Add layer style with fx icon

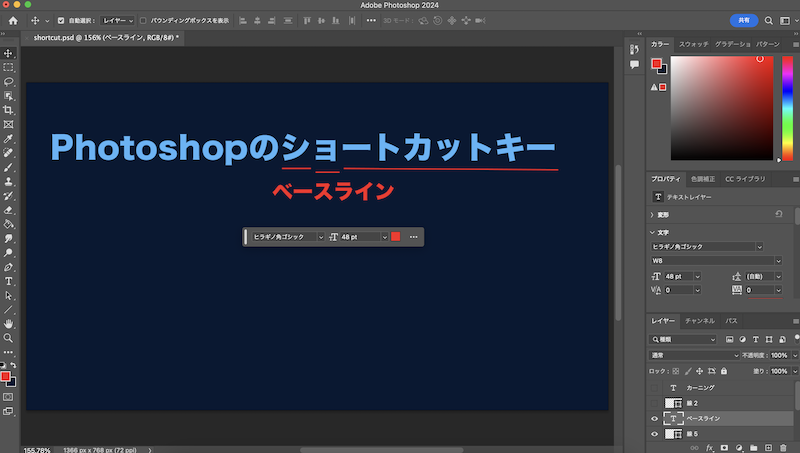(710, 448)
